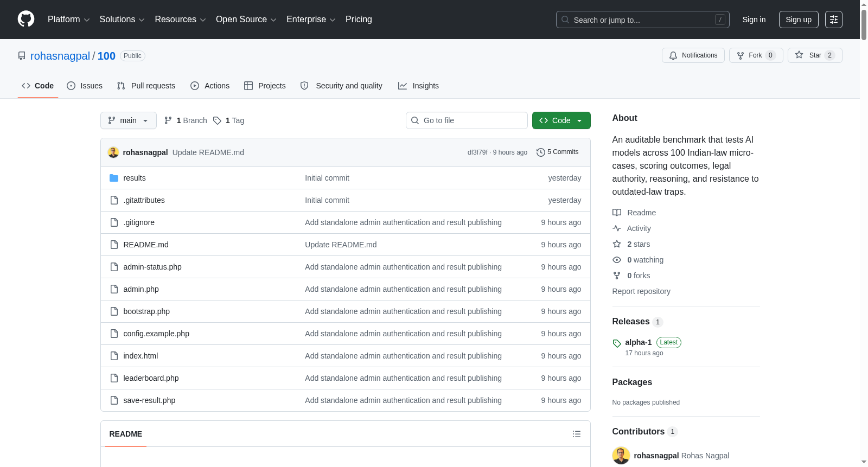Click the fork icon beside 0 forks

[617, 276]
